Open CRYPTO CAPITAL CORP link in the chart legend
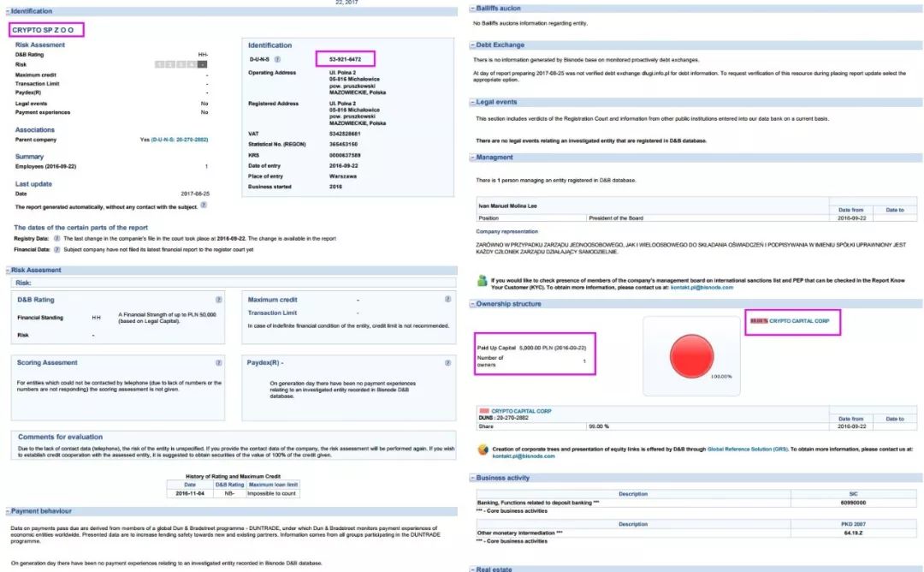Viewport: 924px width, 572px height. [799, 321]
